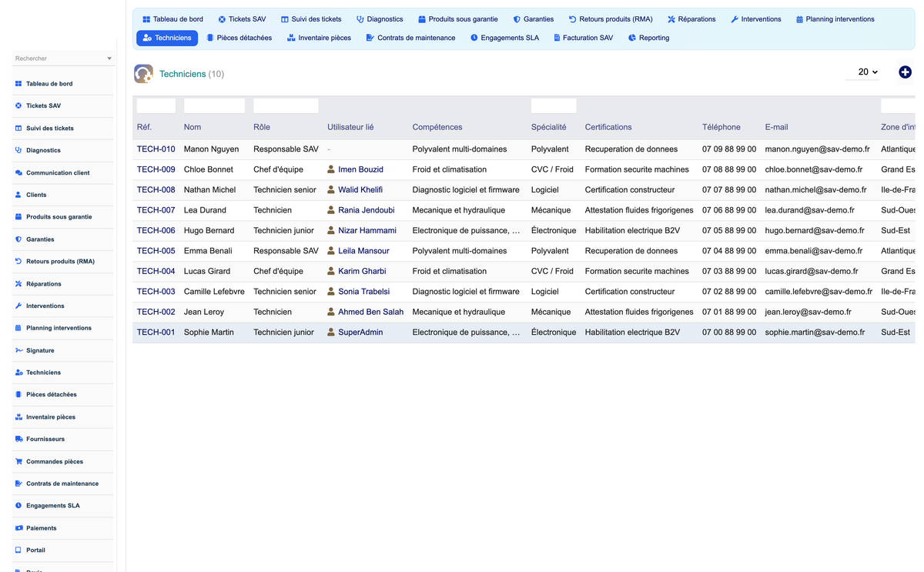Click the Inventaire pièces boxes sidebar icon

click(18, 417)
